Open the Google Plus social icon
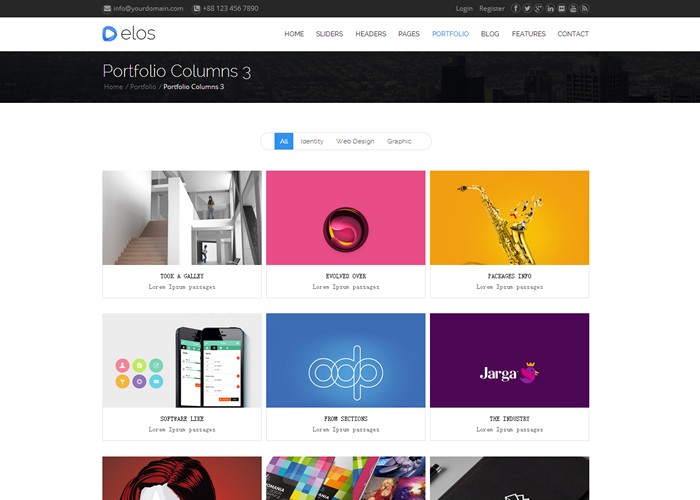The width and height of the screenshot is (700, 500). pyautogui.click(x=539, y=8)
